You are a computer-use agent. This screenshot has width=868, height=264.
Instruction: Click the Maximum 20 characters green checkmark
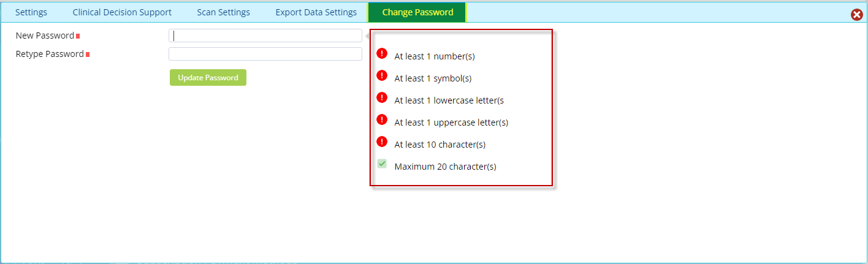click(x=382, y=164)
